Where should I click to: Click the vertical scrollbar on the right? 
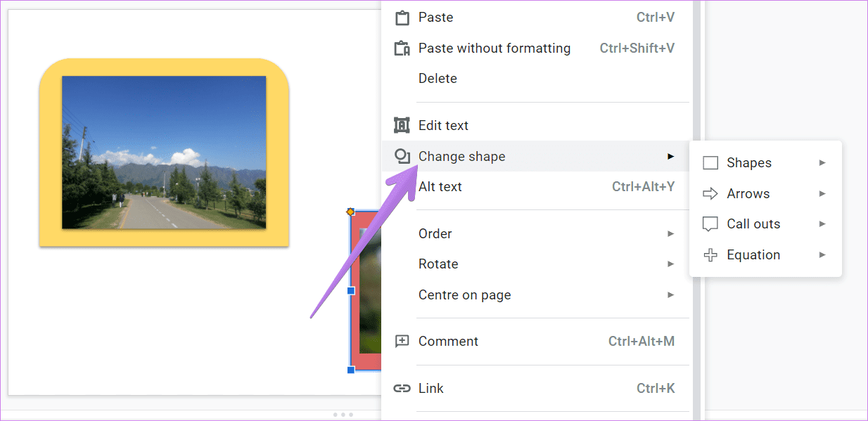point(695,211)
